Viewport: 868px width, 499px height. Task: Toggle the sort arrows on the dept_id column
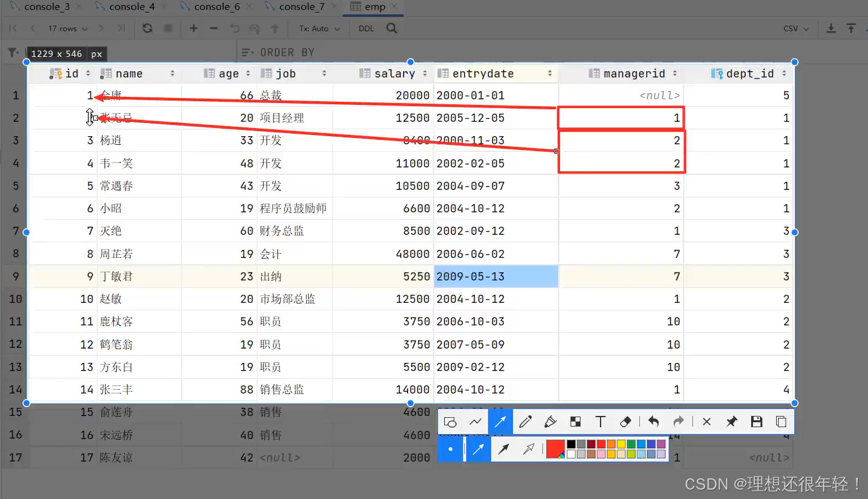tap(784, 74)
